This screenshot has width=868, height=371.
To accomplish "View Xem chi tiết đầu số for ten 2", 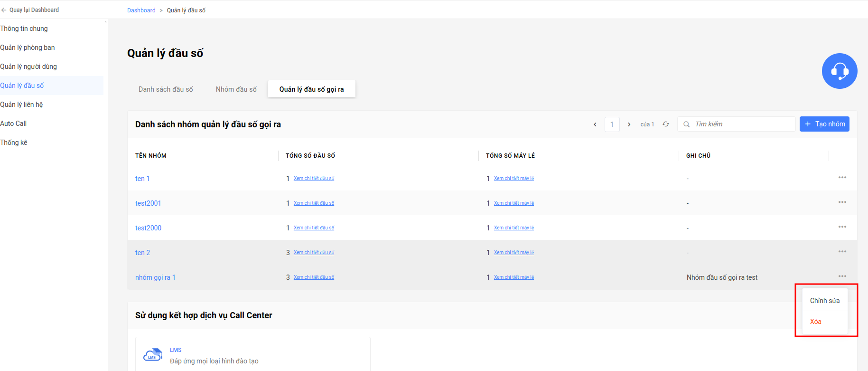I will pos(314,253).
